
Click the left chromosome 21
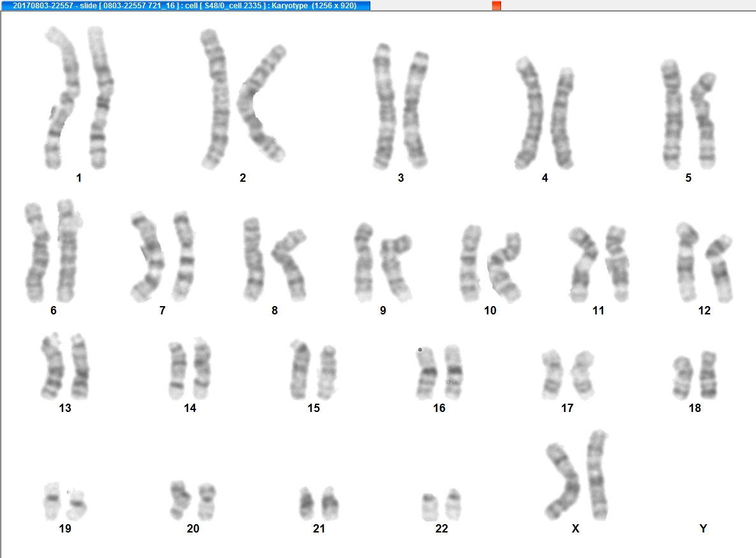coord(307,504)
